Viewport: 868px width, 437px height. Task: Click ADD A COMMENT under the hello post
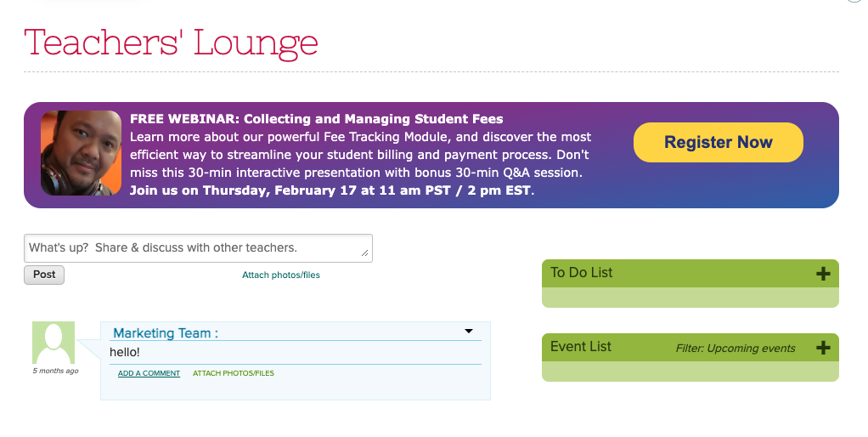coord(149,373)
